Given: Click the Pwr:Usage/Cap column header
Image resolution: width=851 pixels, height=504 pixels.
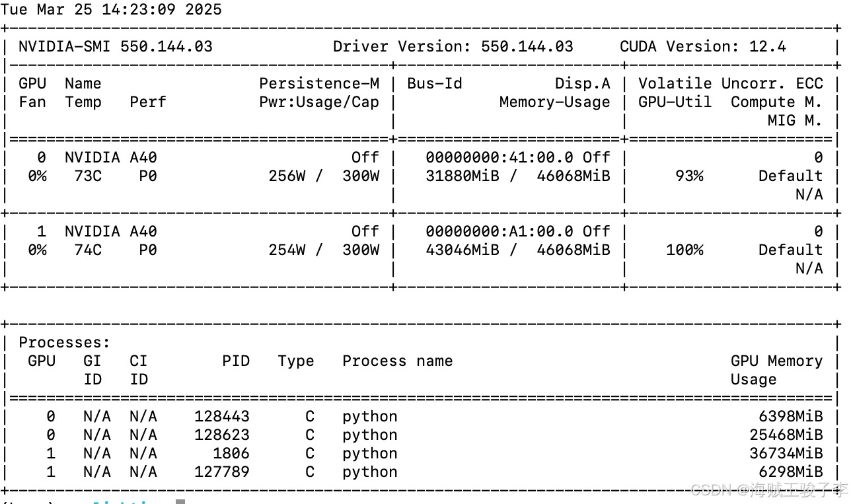Looking at the screenshot, I should click(319, 102).
